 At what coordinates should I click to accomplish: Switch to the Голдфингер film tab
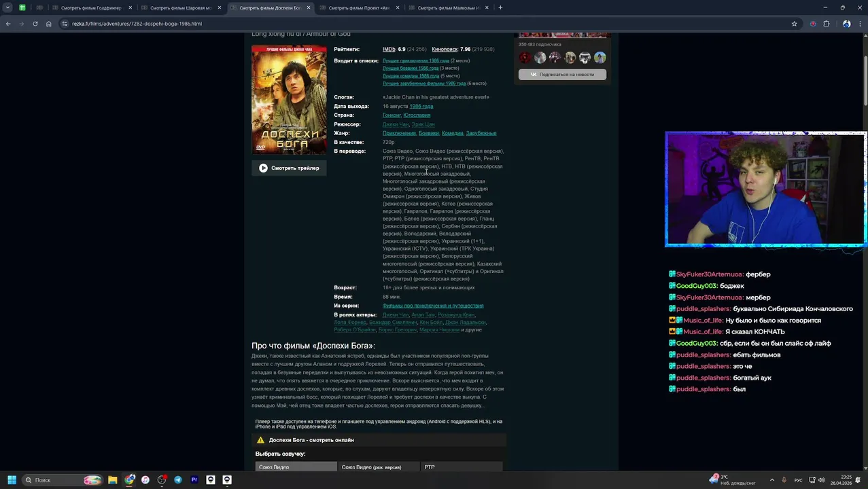click(91, 7)
